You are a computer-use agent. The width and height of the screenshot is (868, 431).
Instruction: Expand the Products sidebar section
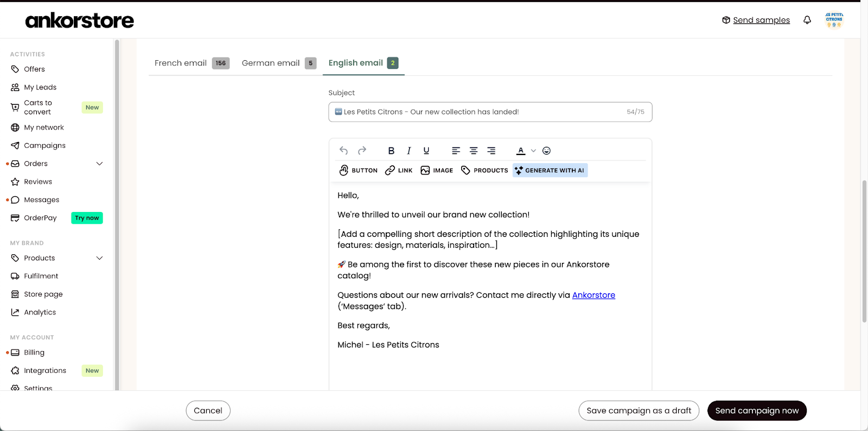(99, 258)
